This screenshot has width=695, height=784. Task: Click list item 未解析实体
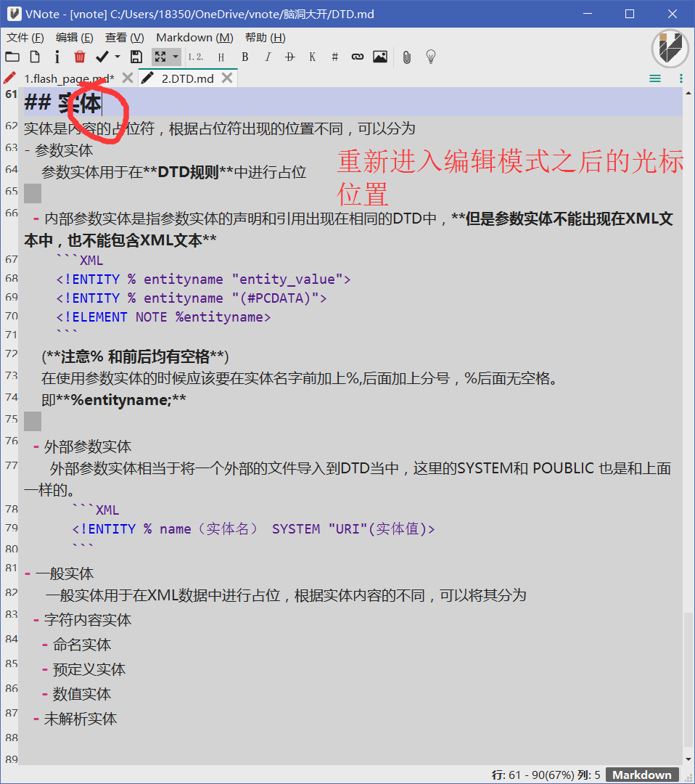(x=81, y=719)
